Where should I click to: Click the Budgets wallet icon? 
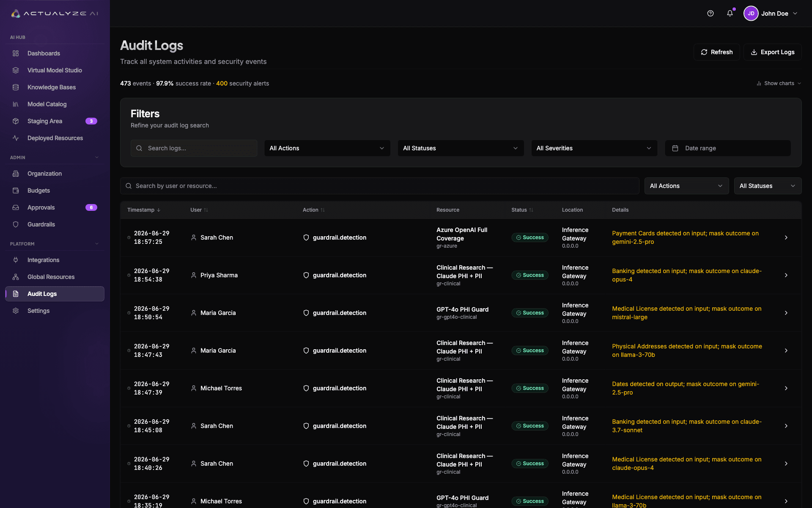pyautogui.click(x=16, y=190)
